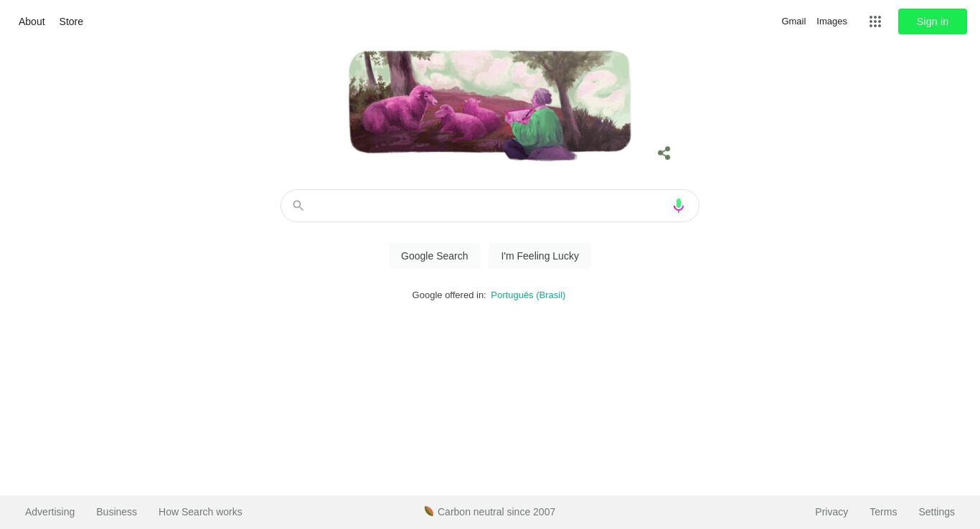Viewport: 980px width, 529px height.
Task: Open the Google apps grid icon
Action: [x=875, y=22]
